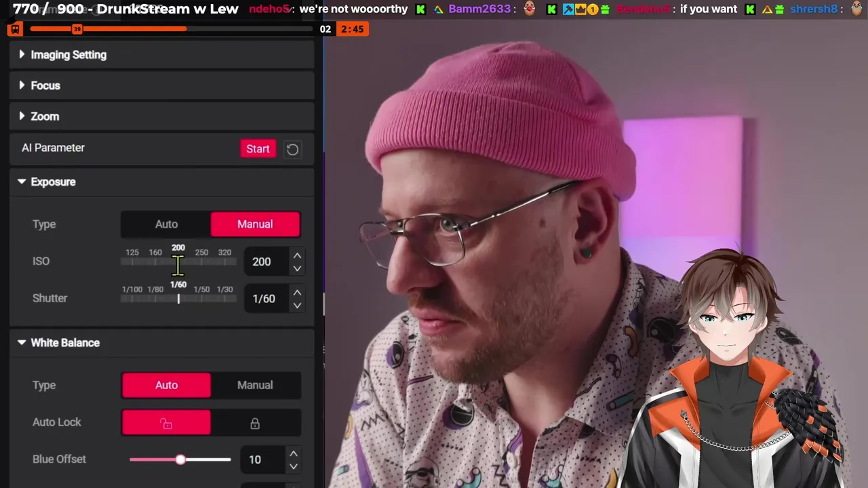868x488 pixels.
Task: Click the Bamm2633 chat username
Action: [x=479, y=9]
